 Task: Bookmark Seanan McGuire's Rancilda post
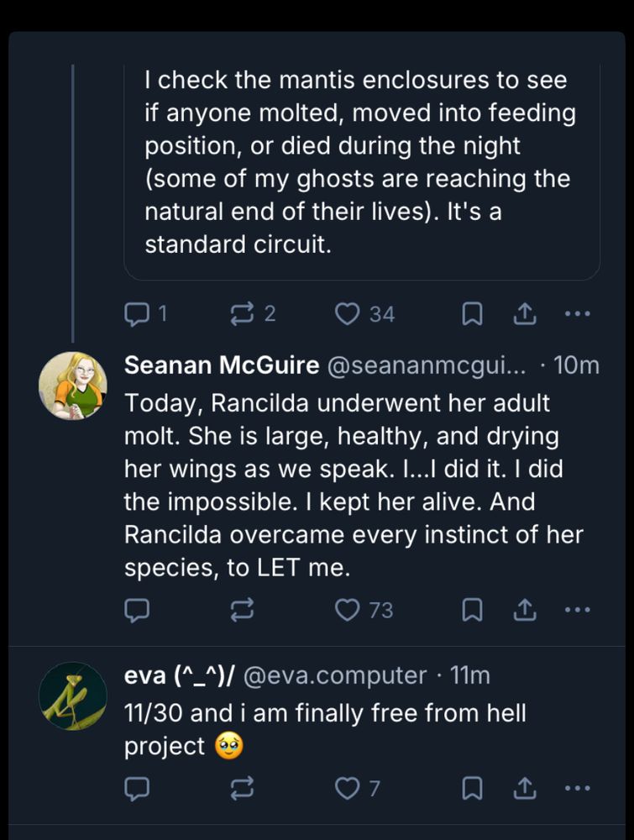[x=473, y=610]
